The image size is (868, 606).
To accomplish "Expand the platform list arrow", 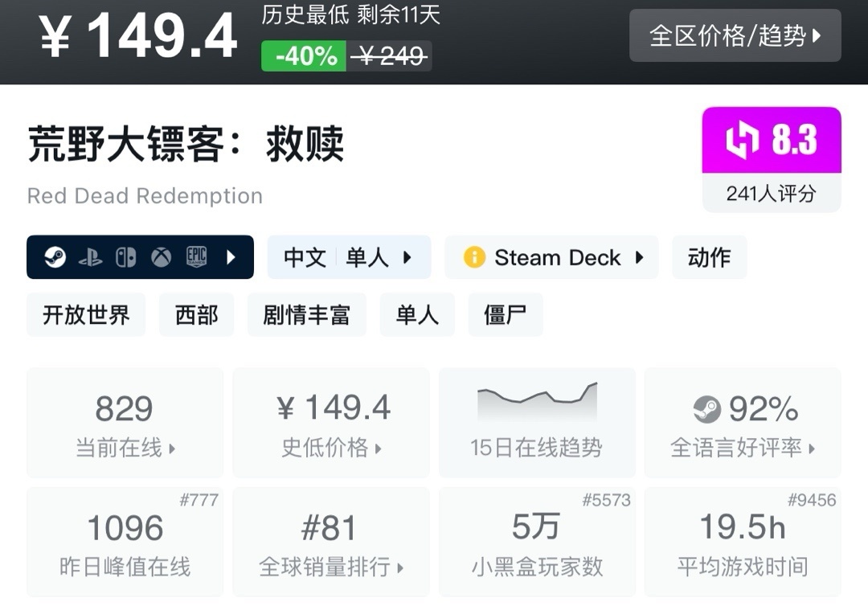I will 231,257.
